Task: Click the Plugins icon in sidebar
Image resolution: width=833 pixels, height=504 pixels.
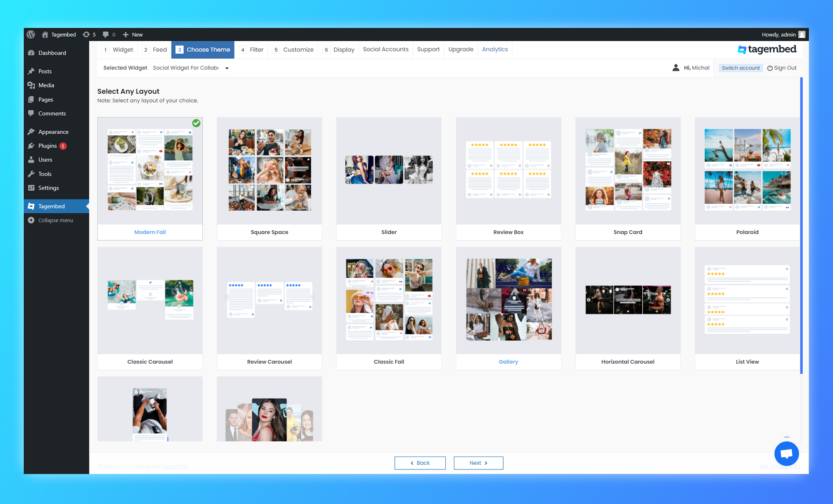Action: tap(32, 145)
